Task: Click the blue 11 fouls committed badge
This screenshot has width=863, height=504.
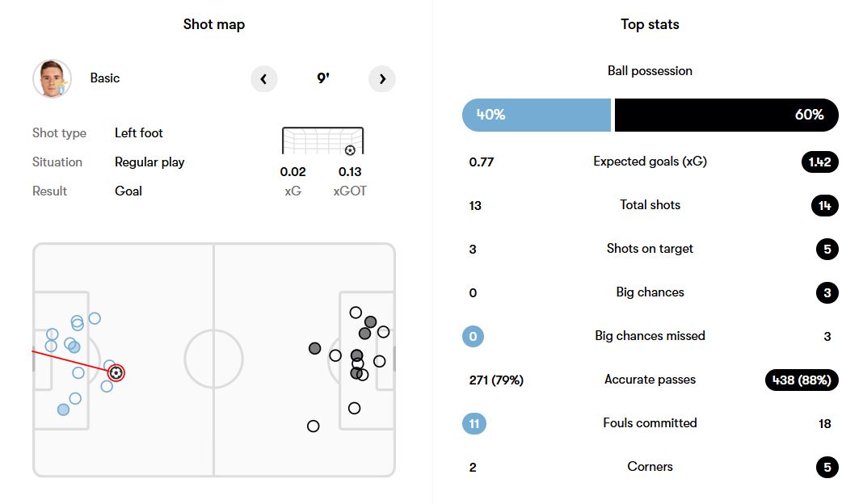Action: [474, 423]
